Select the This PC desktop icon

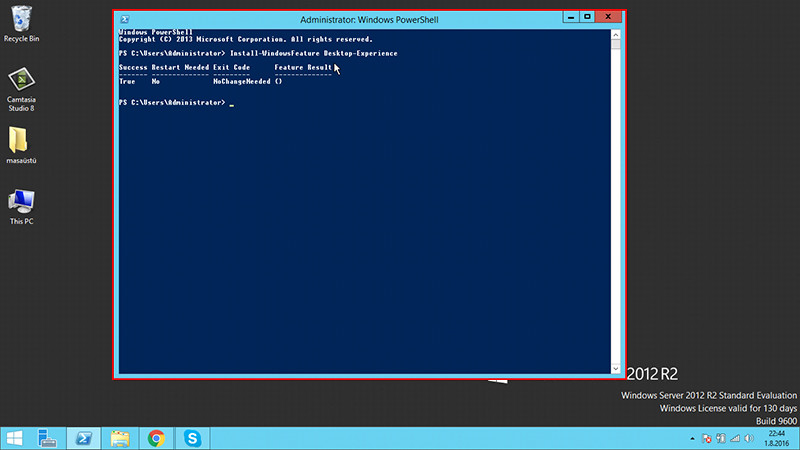click(x=21, y=204)
